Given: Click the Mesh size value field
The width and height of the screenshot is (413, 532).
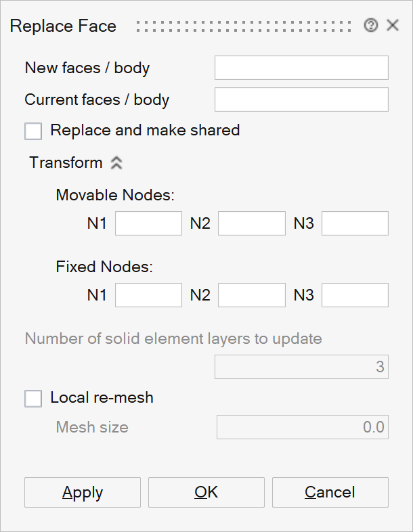Looking at the screenshot, I should (302, 428).
